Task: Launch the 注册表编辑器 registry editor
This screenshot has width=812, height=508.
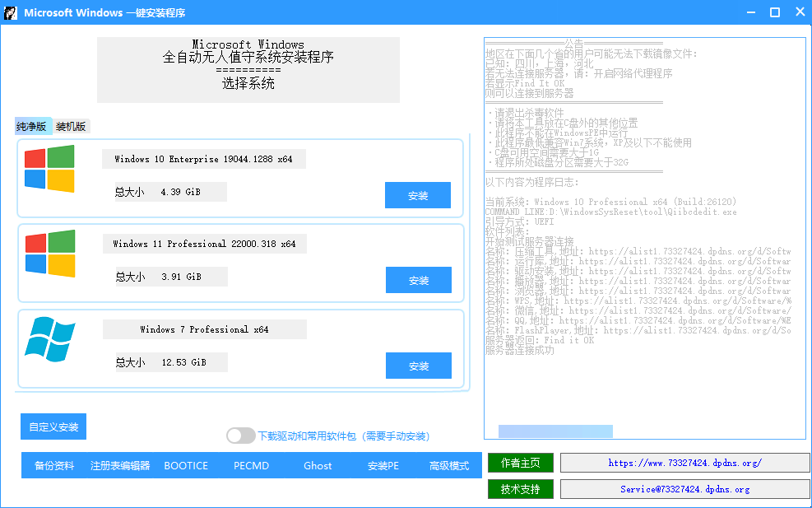Action: [120, 465]
